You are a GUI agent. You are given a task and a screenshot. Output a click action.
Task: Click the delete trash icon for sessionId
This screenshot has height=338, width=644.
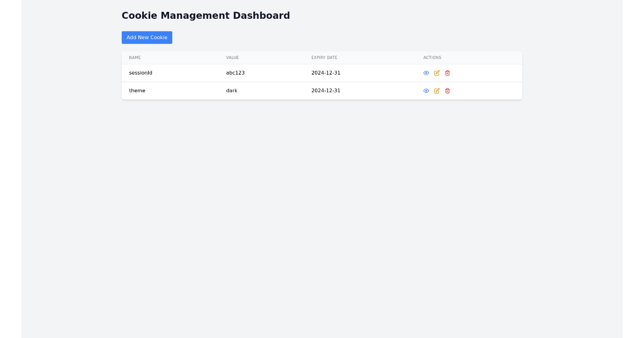[447, 73]
